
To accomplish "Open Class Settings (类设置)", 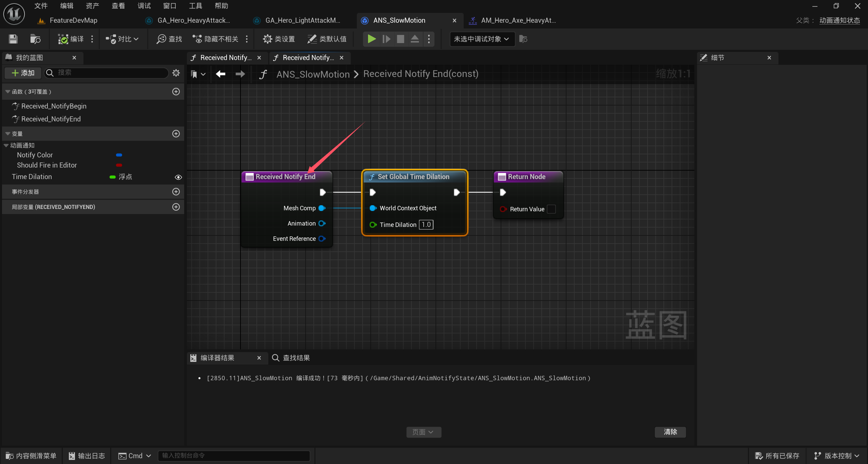I will tap(278, 39).
